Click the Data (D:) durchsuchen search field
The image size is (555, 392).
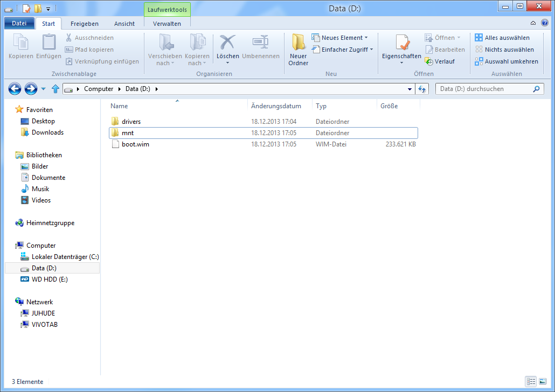tap(489, 89)
